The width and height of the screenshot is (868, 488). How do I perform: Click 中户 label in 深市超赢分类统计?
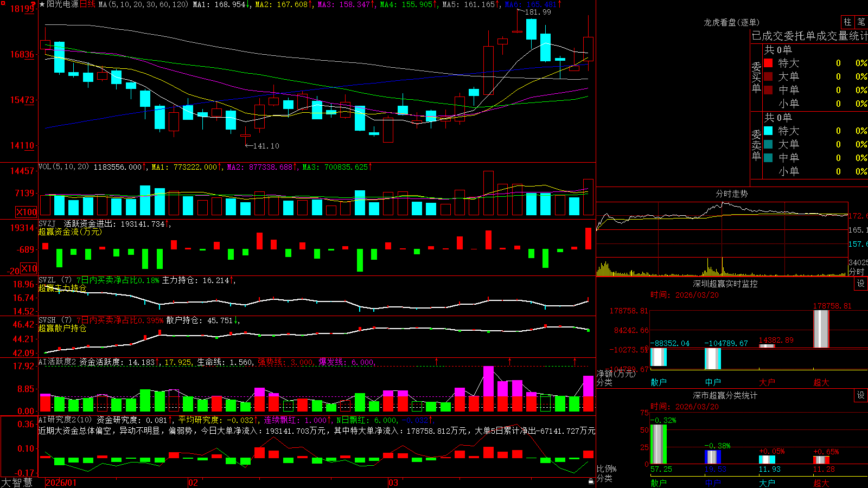click(713, 483)
